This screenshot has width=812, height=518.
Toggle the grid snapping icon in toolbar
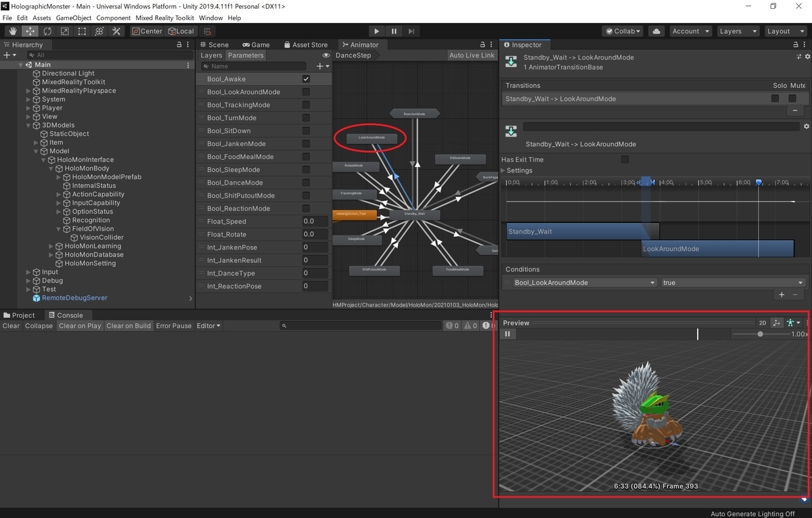point(207,31)
